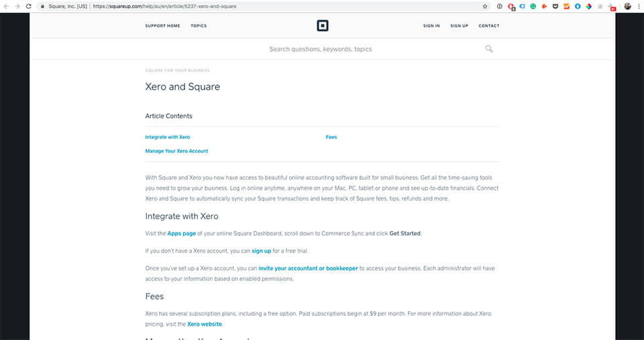
Task: Bookmark this page with the star icon
Action: point(485,6)
